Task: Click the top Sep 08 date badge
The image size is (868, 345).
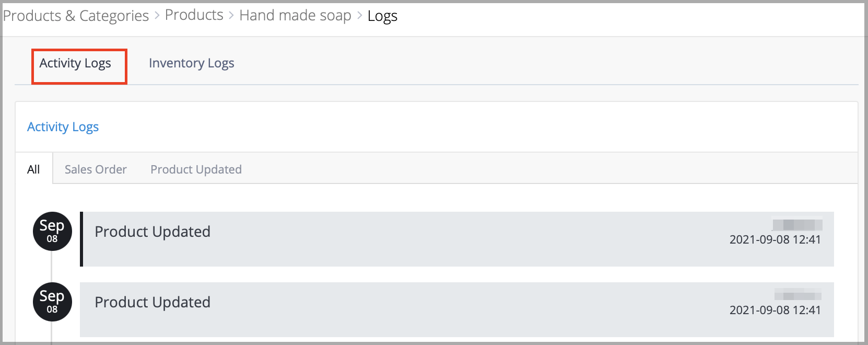Action: (52, 231)
